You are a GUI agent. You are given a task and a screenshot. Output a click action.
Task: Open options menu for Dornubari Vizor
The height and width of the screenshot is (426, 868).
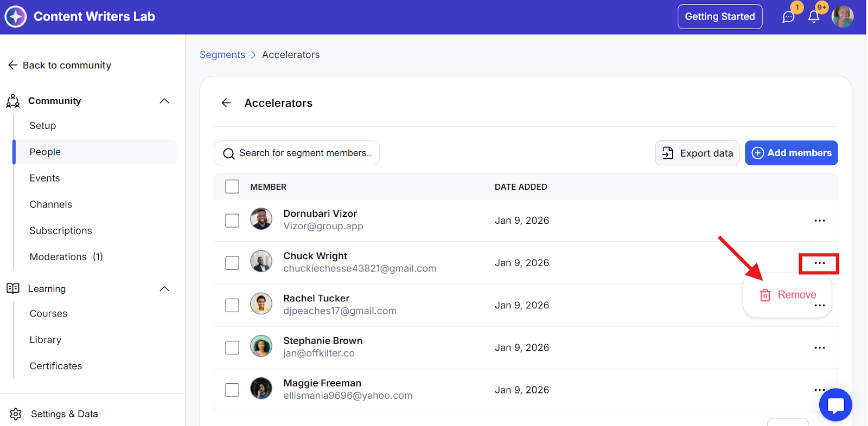pos(820,221)
